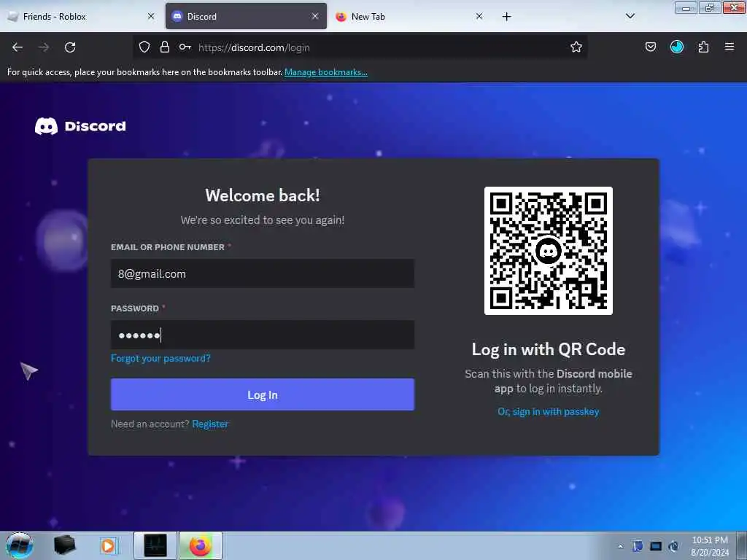Switch to the New Tab tab

[x=410, y=17]
